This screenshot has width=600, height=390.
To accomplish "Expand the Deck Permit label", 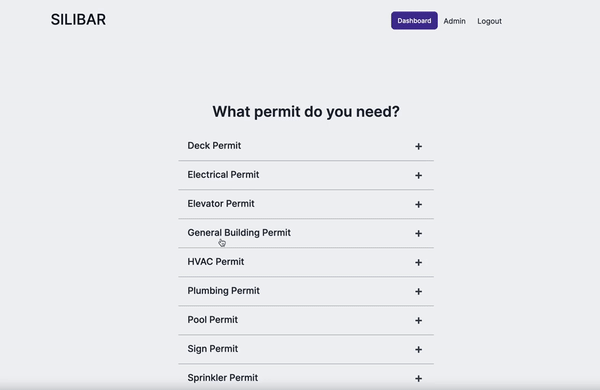I will [x=214, y=146].
